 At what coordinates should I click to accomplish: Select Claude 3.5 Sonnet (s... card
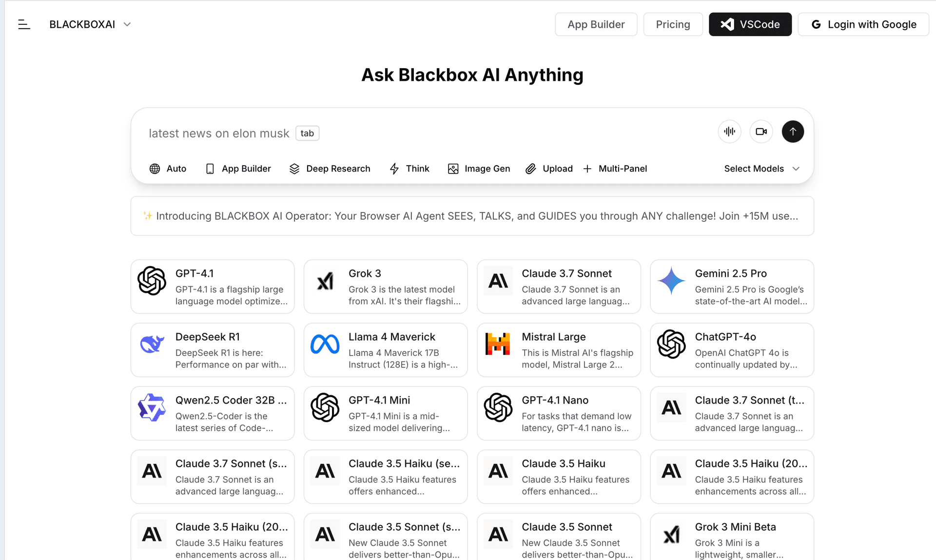(x=386, y=537)
